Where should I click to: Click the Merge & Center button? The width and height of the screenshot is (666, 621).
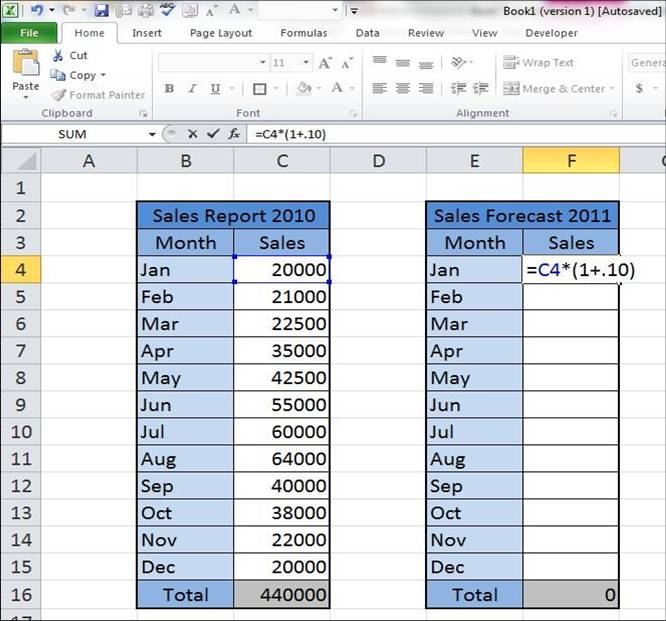tap(554, 88)
